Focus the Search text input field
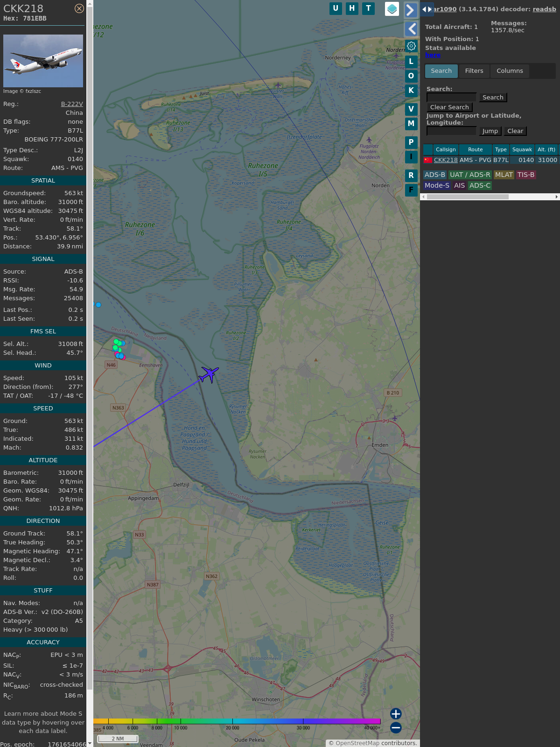 [x=451, y=97]
